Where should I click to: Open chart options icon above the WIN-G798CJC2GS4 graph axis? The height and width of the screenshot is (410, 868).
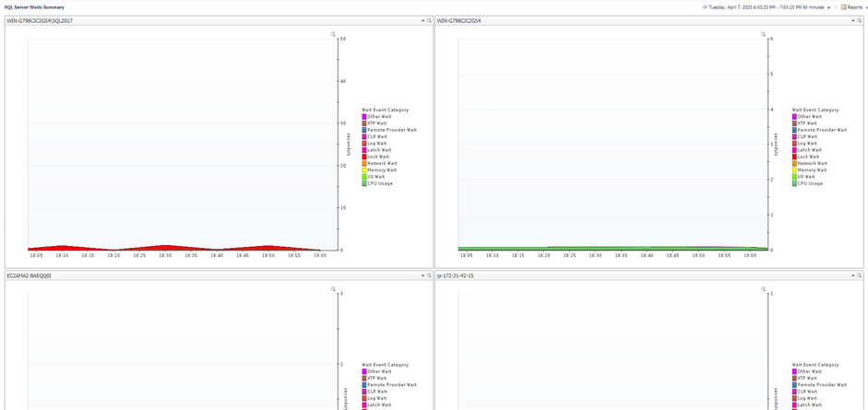(x=763, y=34)
